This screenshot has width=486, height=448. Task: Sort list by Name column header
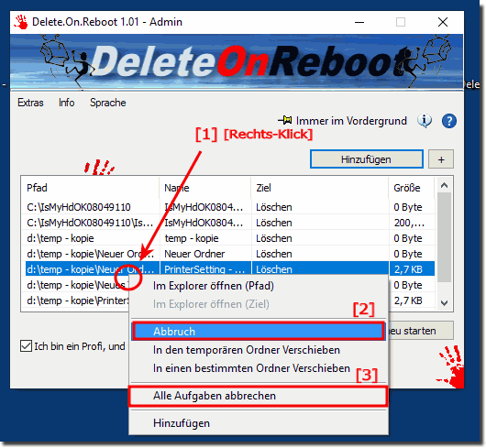point(205,188)
